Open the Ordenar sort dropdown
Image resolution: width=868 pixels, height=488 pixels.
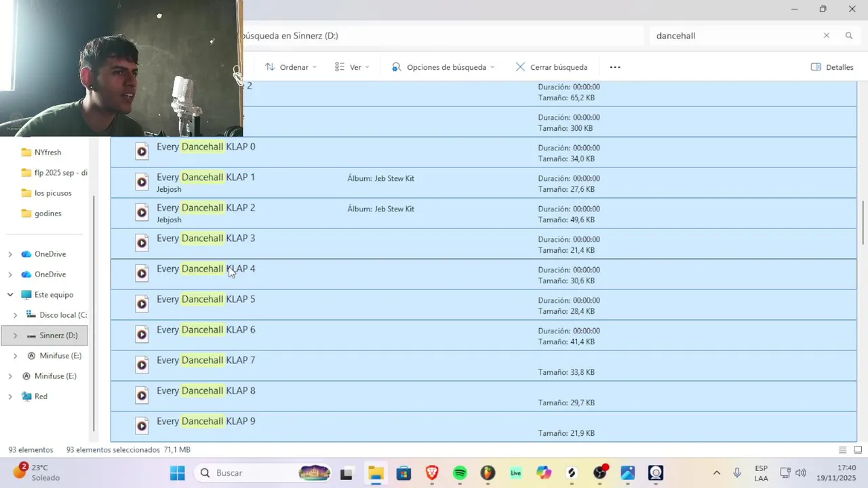click(x=291, y=67)
